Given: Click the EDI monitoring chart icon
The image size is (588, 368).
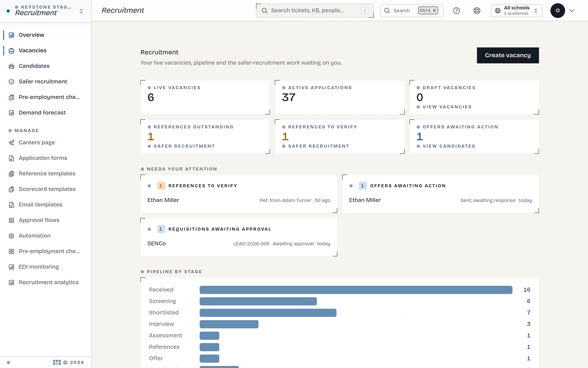Looking at the screenshot, I should coord(11,267).
